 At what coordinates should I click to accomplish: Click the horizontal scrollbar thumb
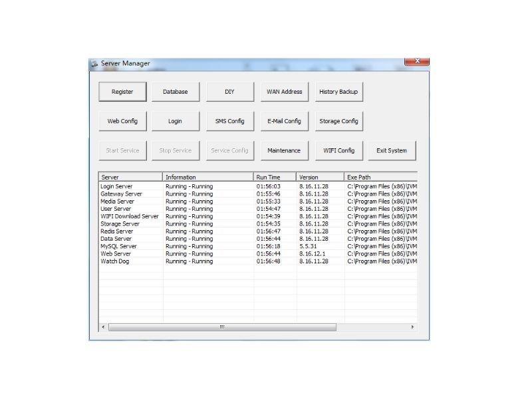point(222,327)
